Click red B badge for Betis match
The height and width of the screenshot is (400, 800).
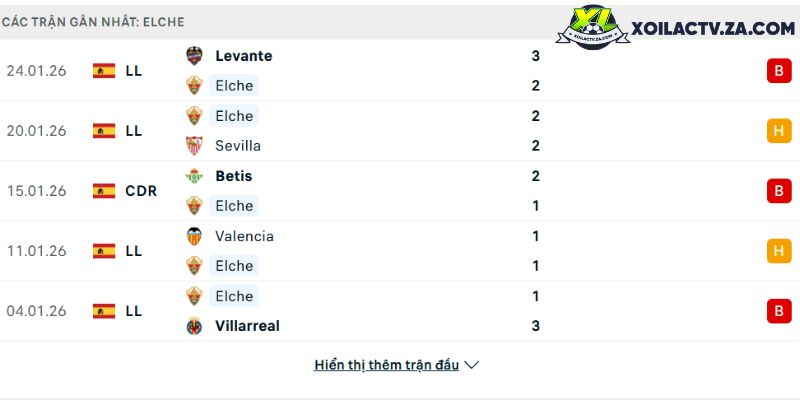pyautogui.click(x=779, y=191)
